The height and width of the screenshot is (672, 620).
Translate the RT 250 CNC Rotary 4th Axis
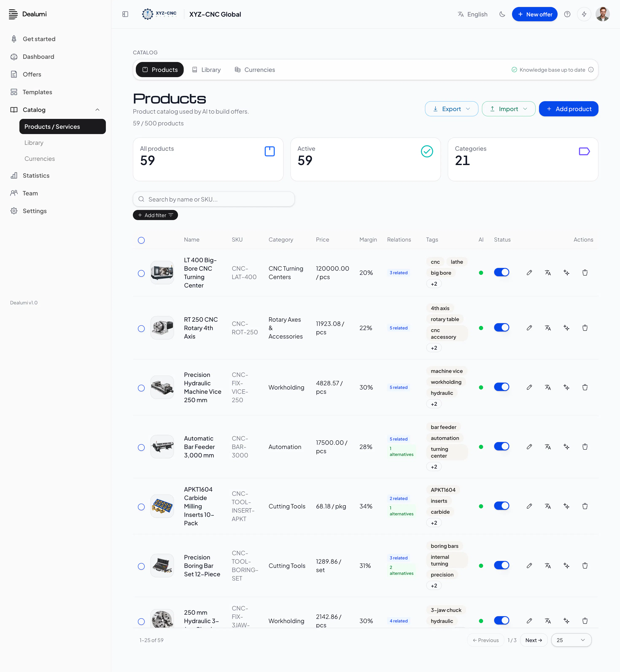pos(547,328)
